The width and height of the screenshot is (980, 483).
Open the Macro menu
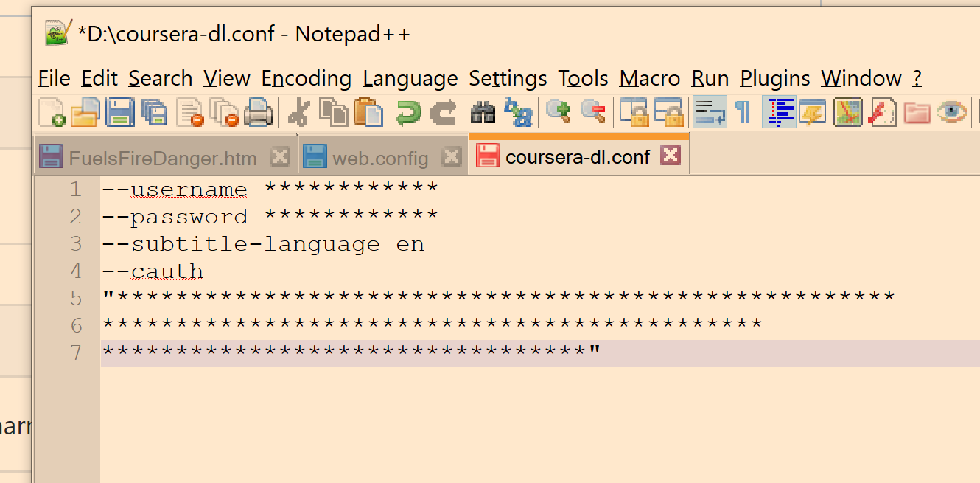coord(650,78)
